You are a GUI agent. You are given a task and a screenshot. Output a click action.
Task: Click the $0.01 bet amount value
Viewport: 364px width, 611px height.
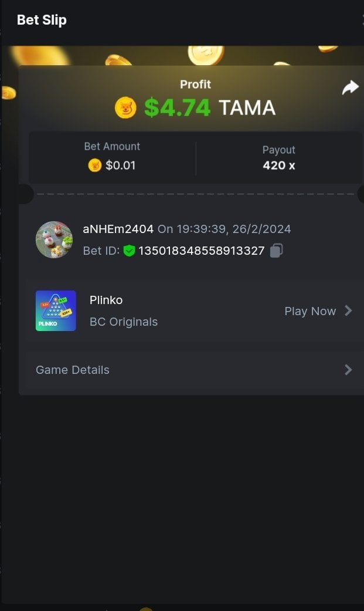click(120, 166)
